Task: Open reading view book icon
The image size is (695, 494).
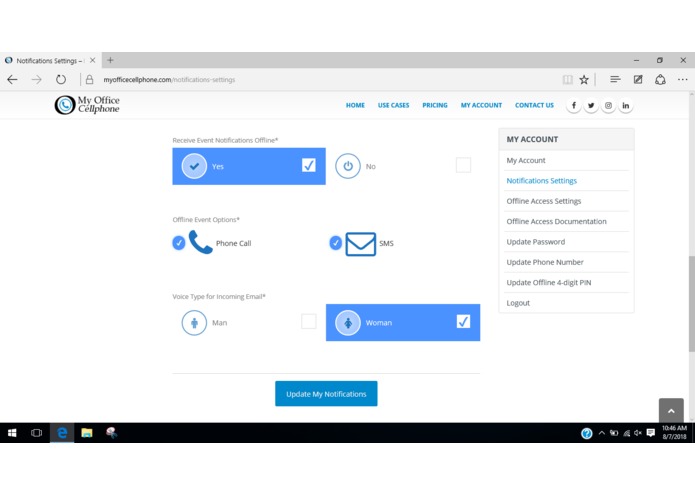Action: point(567,80)
